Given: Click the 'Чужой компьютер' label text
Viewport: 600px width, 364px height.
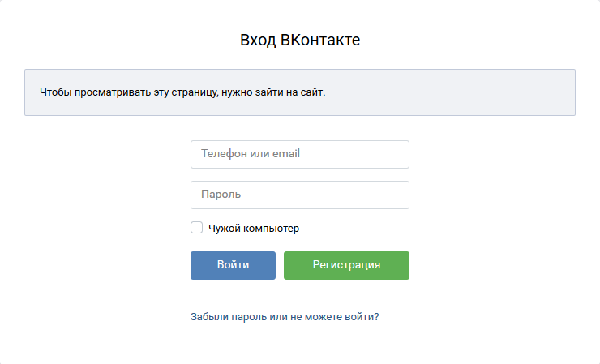Looking at the screenshot, I should [254, 229].
